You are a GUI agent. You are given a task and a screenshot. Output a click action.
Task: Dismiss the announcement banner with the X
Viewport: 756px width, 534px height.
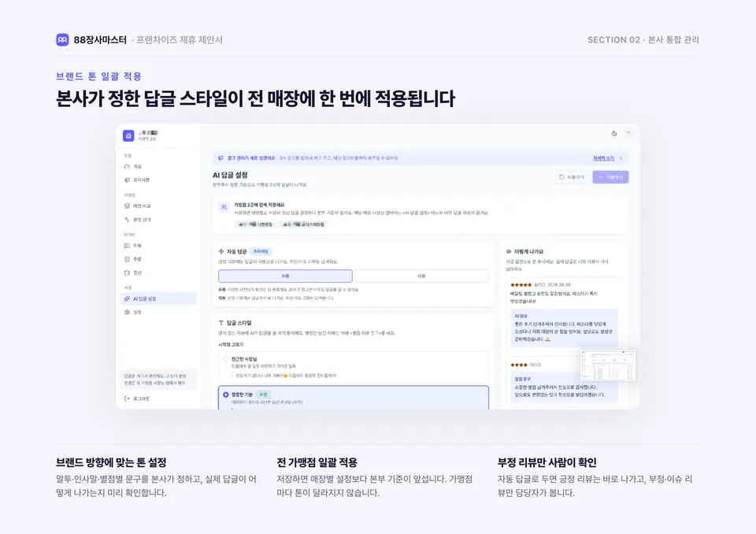(621, 158)
